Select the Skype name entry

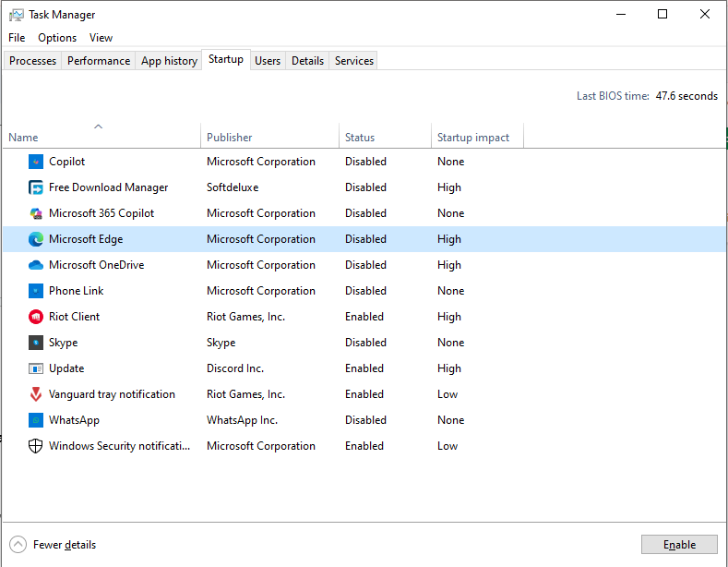(63, 343)
